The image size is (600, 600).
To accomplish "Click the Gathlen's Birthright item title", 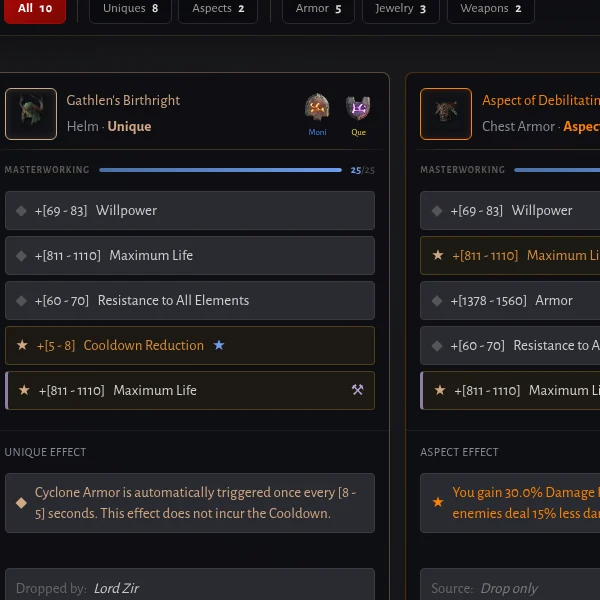I will 123,100.
